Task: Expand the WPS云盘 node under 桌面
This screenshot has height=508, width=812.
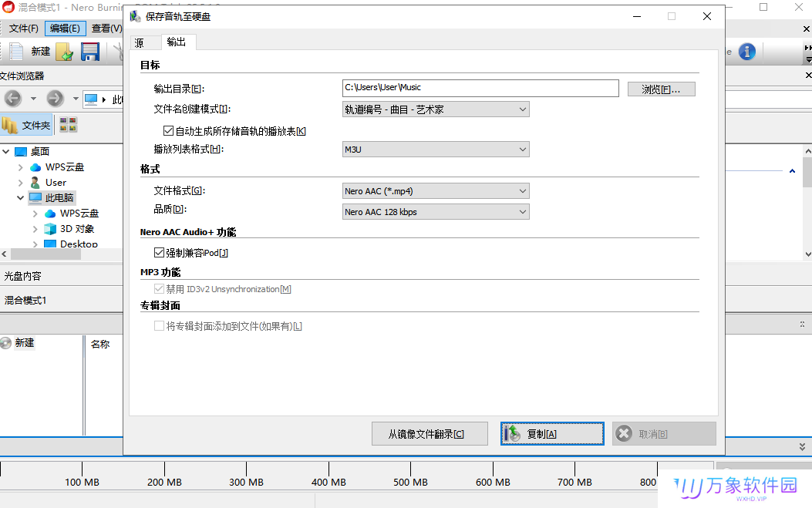Action: pos(20,167)
